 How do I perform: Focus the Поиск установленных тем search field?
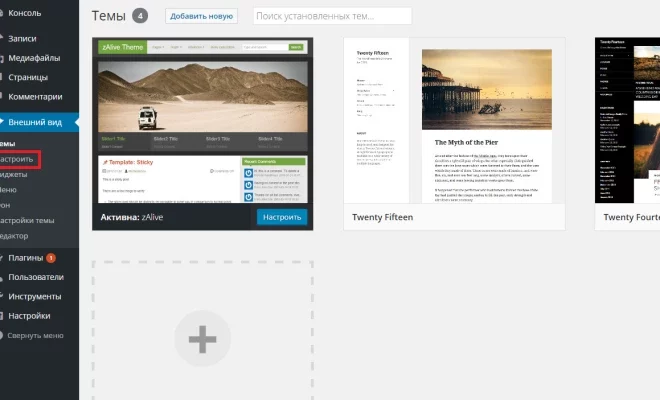[x=333, y=16]
